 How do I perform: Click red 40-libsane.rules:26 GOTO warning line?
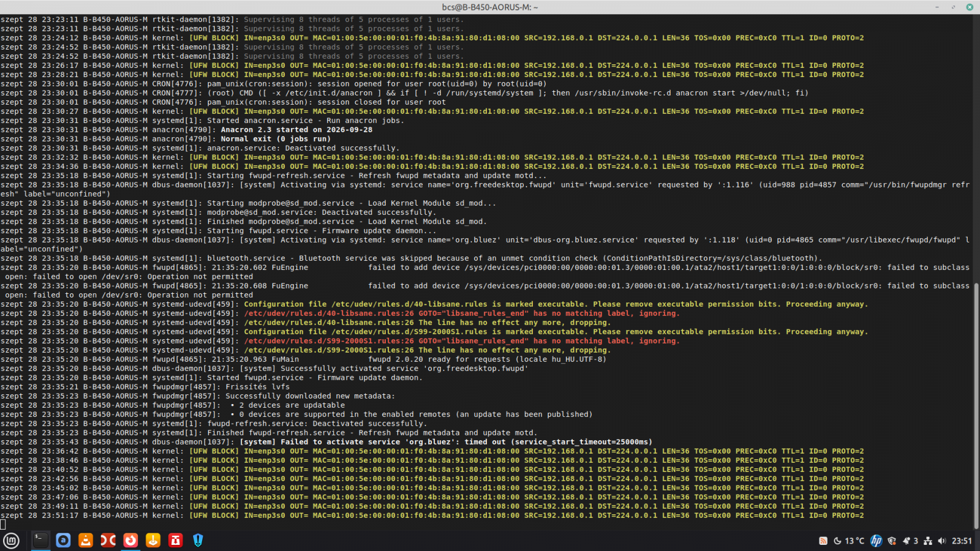tap(462, 313)
